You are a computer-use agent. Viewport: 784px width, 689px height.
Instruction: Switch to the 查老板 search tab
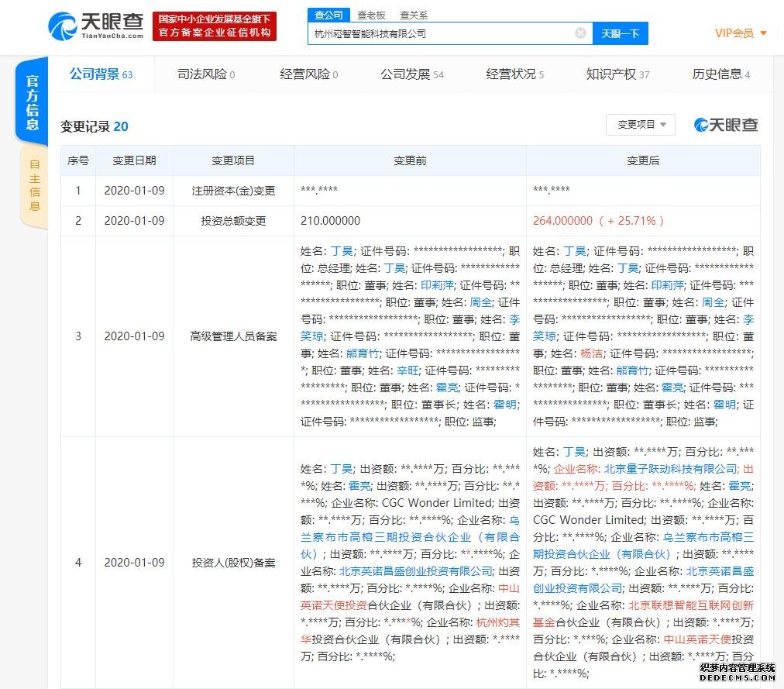(371, 15)
